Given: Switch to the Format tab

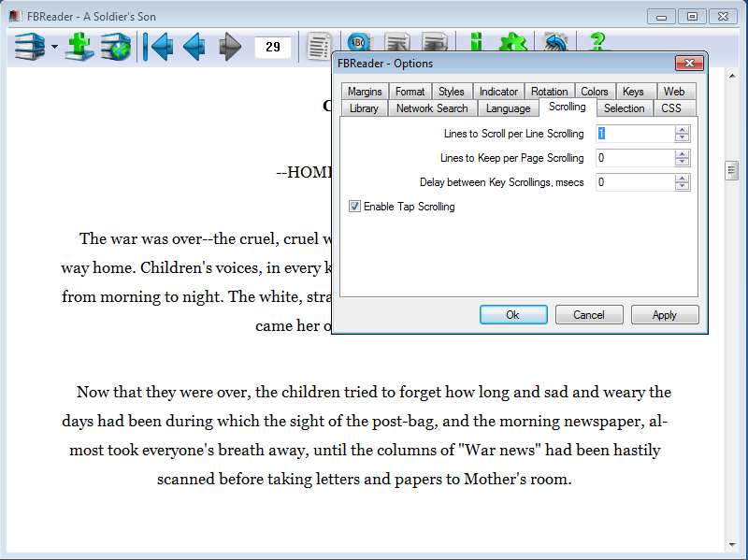Looking at the screenshot, I should (x=410, y=91).
